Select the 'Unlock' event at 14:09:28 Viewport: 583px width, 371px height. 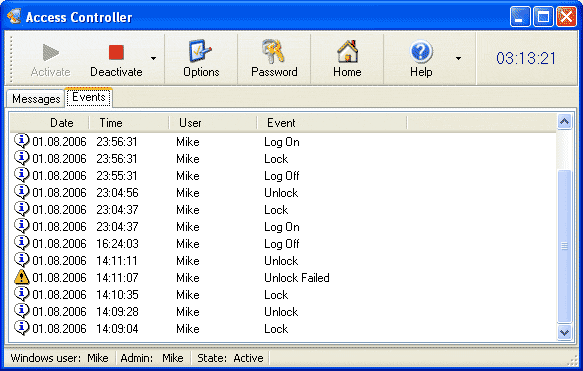tap(281, 312)
